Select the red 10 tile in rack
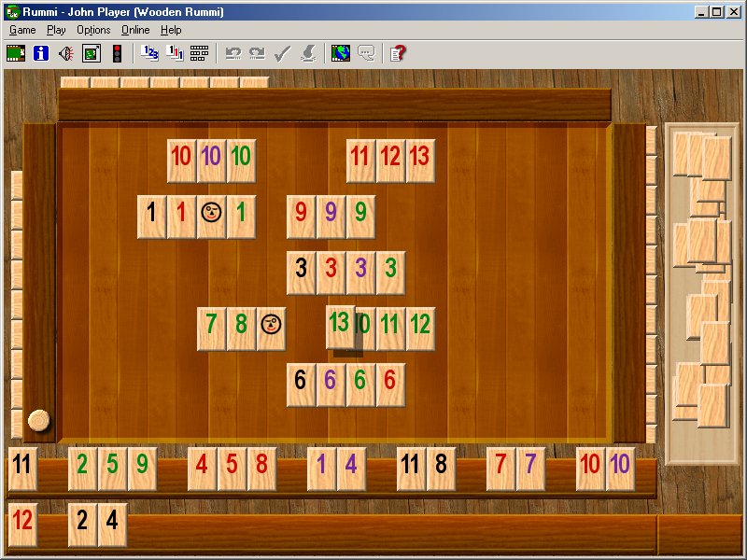747x560 pixels. pyautogui.click(x=590, y=469)
